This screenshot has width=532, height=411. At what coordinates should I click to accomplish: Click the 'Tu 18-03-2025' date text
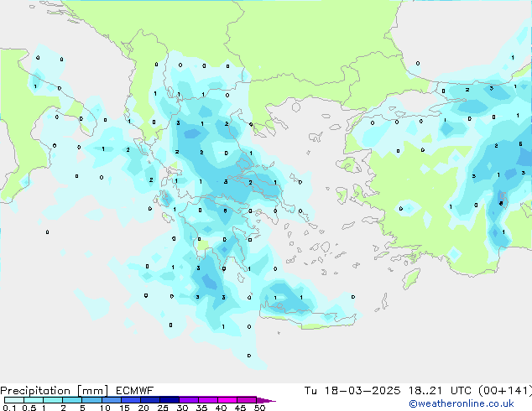[x=352, y=391]
